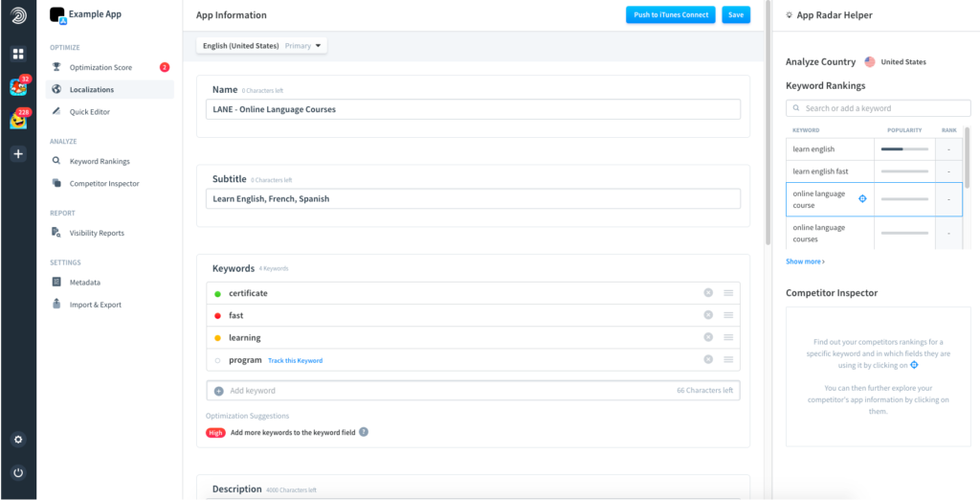Click the Add keyword input field
Viewport: 980px width, 500px height.
click(x=473, y=391)
